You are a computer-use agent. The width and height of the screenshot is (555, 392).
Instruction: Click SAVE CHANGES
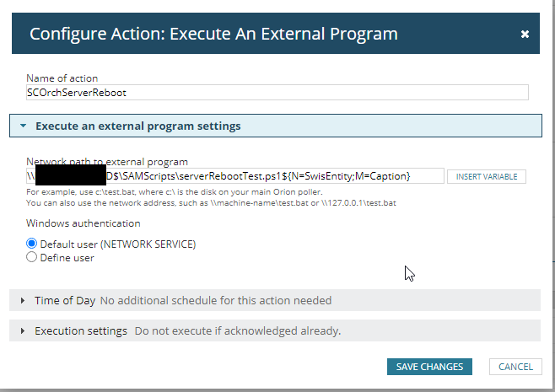(429, 367)
